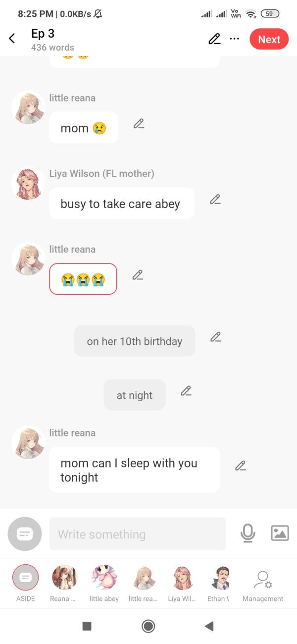This screenshot has width=297, height=644.
Task: Edit the "busy to take care abey" message
Action: (x=215, y=199)
